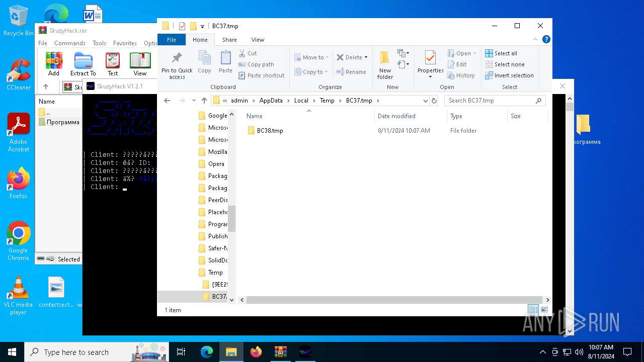Screen dimensions: 644x362
Task: Open the Delete dropdown arrow
Action: 366,57
